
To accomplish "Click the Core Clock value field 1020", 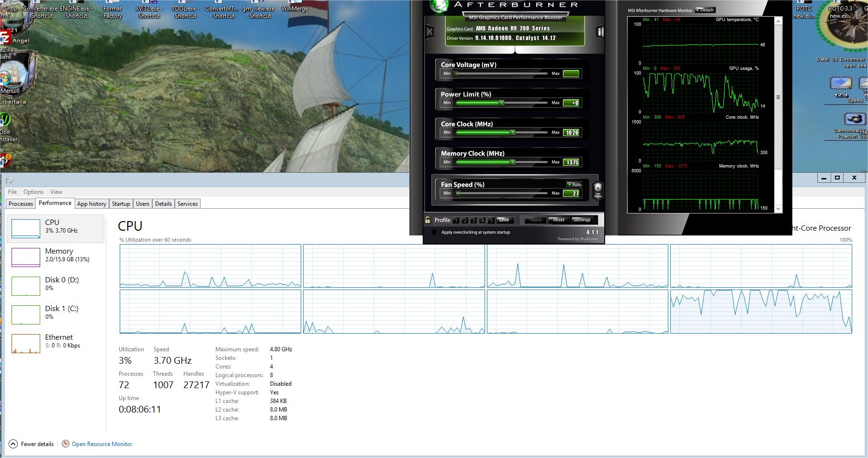I will pyautogui.click(x=572, y=133).
